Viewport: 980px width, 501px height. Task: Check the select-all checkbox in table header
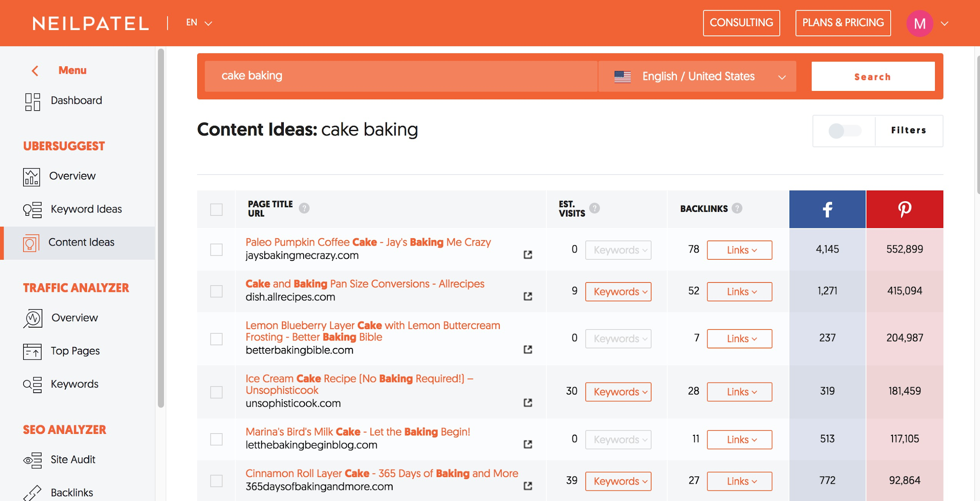click(x=216, y=210)
